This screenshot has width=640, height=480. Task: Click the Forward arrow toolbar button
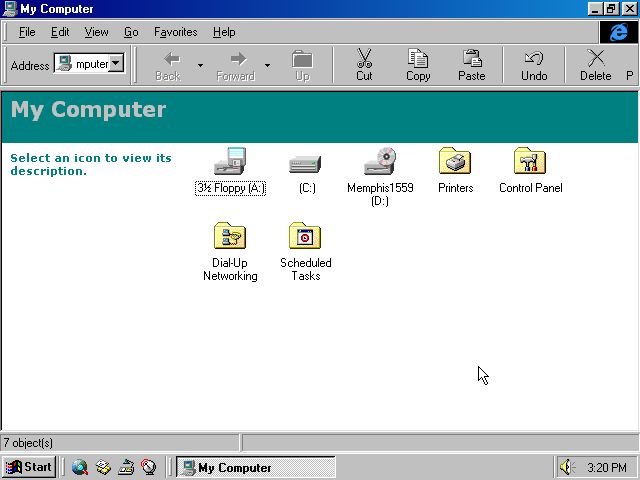pyautogui.click(x=236, y=65)
